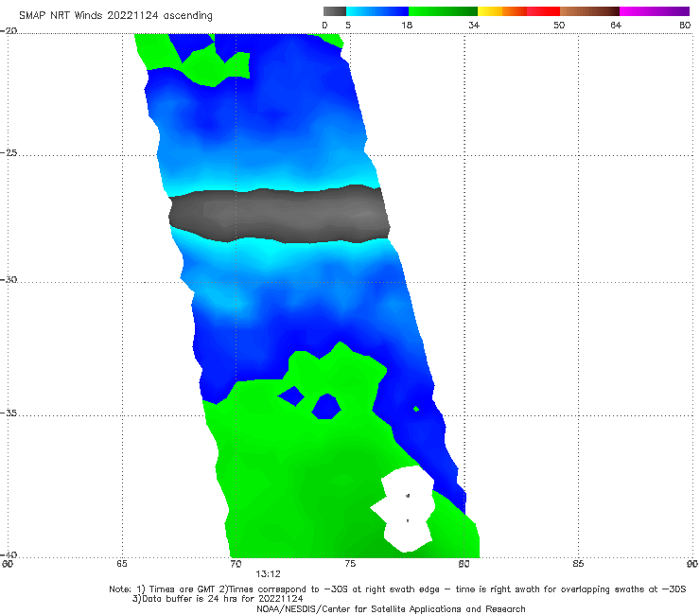Click the color bar label '18'

(407, 26)
